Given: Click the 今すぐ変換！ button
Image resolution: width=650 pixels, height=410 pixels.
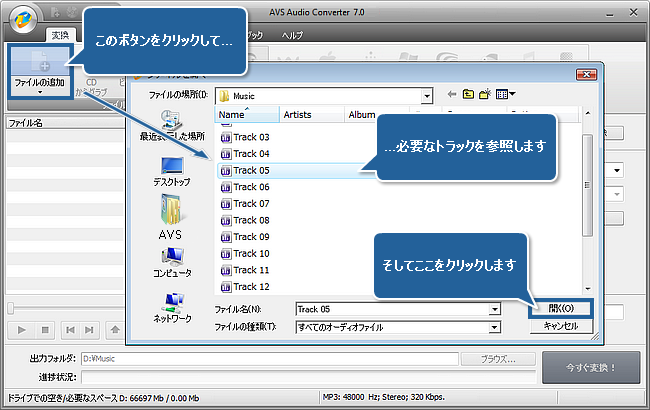Looking at the screenshot, I should 591,368.
